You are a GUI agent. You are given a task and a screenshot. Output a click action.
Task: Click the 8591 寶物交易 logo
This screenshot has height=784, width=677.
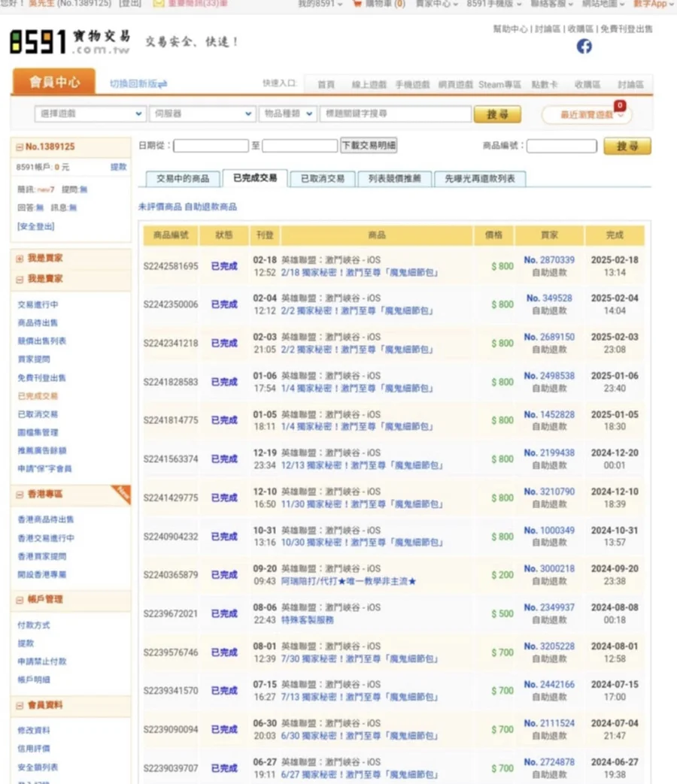point(69,42)
